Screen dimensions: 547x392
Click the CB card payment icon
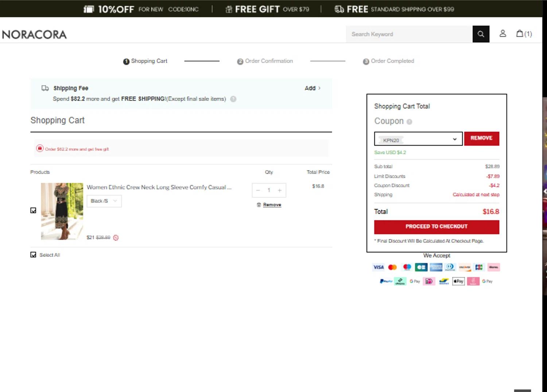[x=421, y=267]
